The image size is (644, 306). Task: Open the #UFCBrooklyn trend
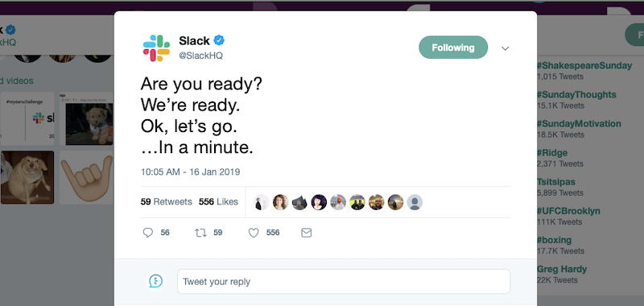pyautogui.click(x=568, y=211)
